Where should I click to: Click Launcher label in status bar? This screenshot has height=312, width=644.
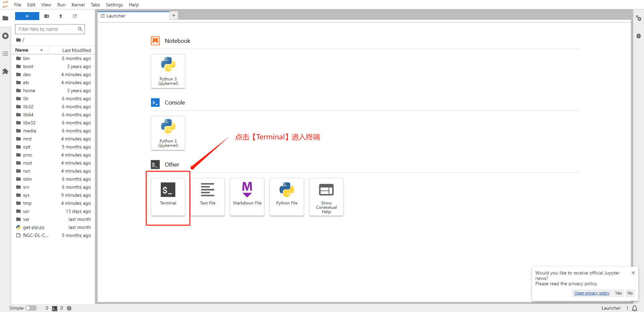611,308
